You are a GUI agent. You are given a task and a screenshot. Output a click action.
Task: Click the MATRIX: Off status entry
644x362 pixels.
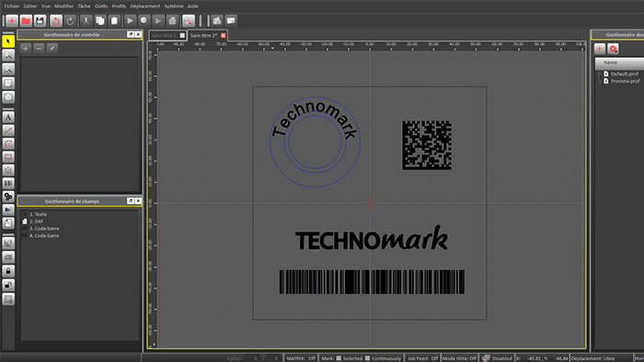[x=301, y=358]
